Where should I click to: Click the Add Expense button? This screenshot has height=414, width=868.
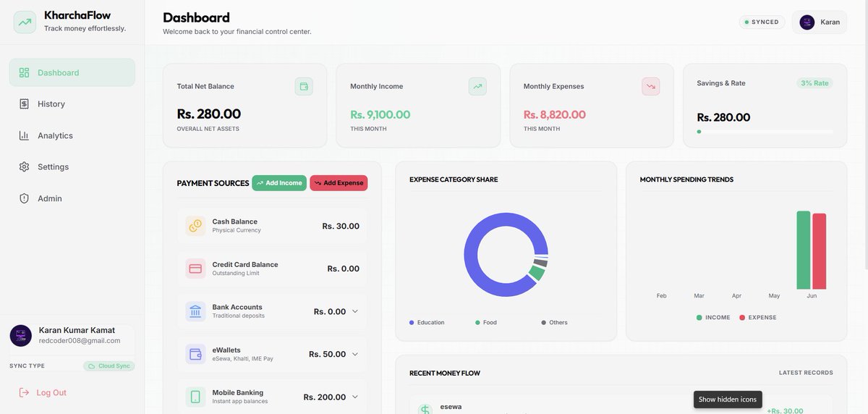point(339,183)
